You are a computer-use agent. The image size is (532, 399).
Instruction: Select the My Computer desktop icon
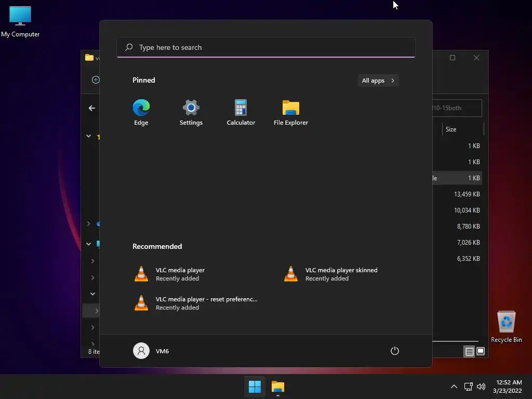click(20, 22)
